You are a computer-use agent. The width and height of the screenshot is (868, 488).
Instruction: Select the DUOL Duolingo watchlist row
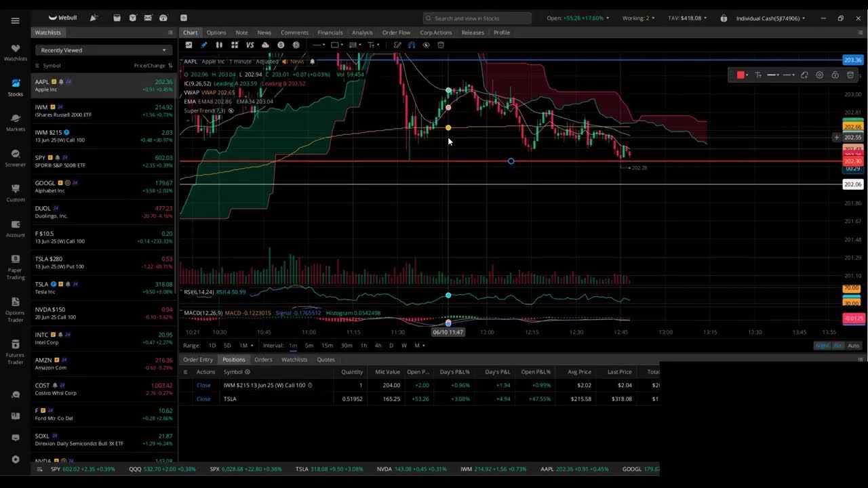(104, 212)
